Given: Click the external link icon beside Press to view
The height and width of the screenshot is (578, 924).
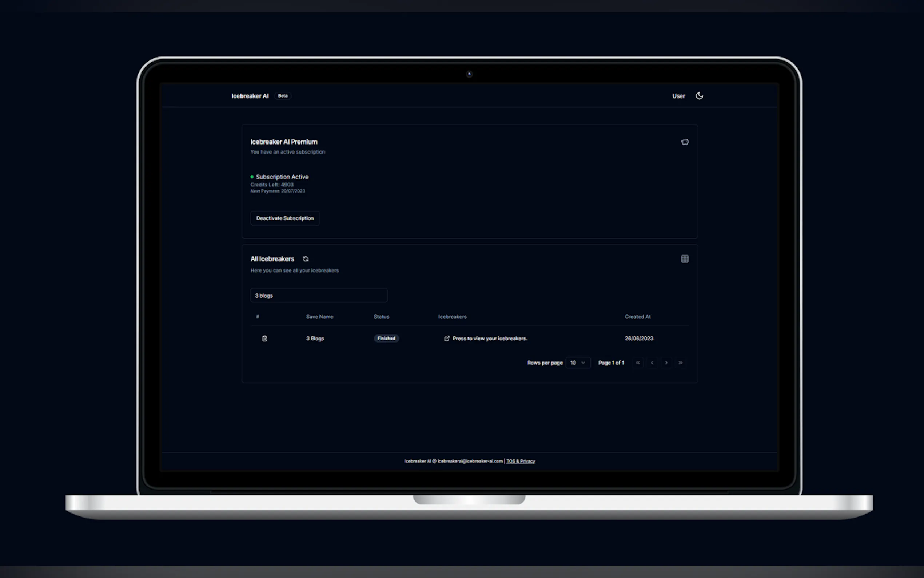Looking at the screenshot, I should pyautogui.click(x=446, y=338).
